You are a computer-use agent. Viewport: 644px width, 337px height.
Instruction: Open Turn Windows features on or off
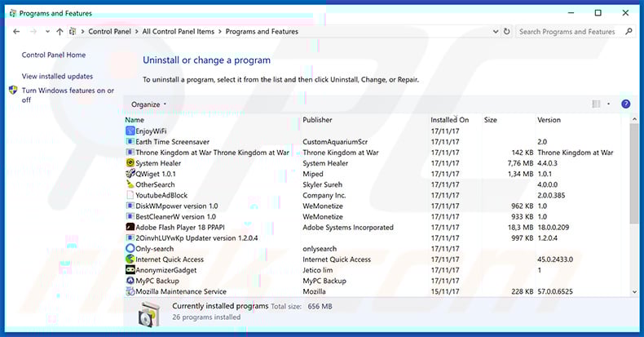pyautogui.click(x=68, y=95)
